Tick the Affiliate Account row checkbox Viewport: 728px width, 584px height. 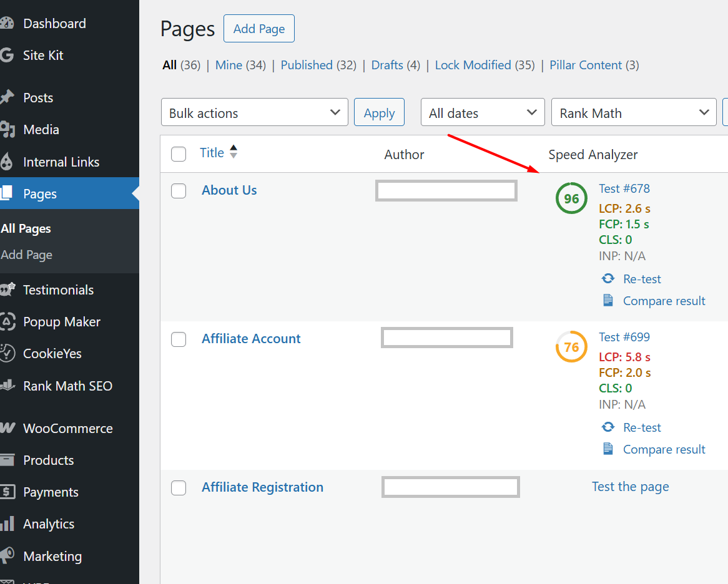(179, 339)
